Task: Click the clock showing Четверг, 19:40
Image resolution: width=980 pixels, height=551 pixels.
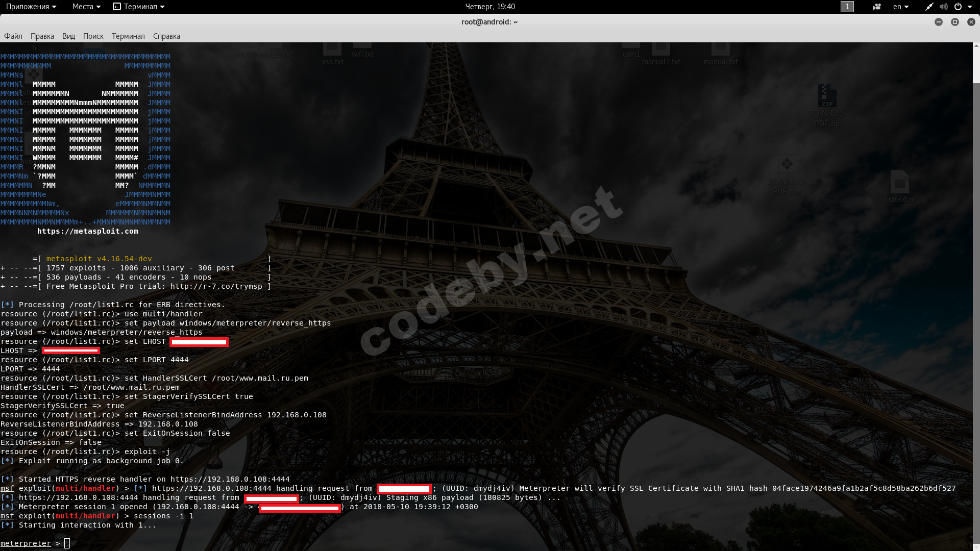Action: [x=489, y=7]
